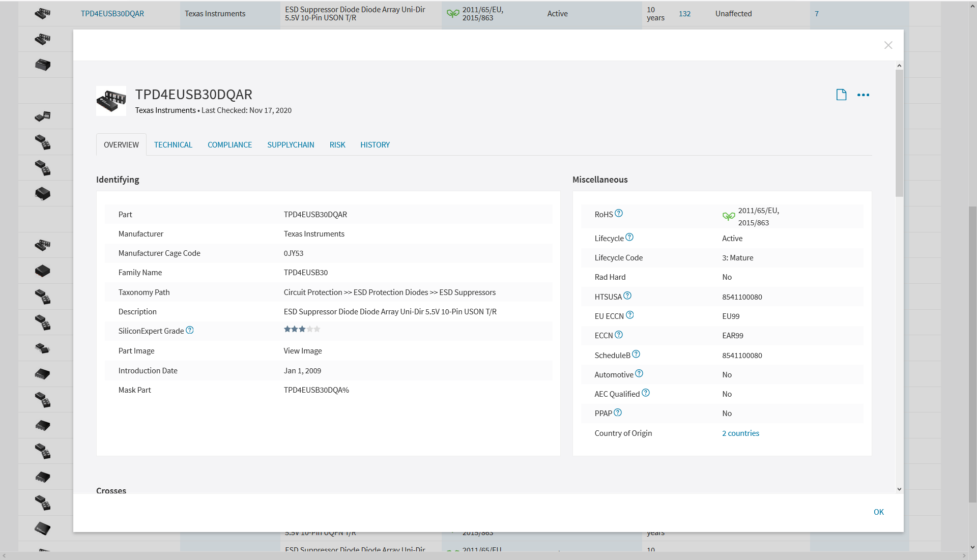977x560 pixels.
Task: Open the PPAP help question icon
Action: [x=618, y=412]
